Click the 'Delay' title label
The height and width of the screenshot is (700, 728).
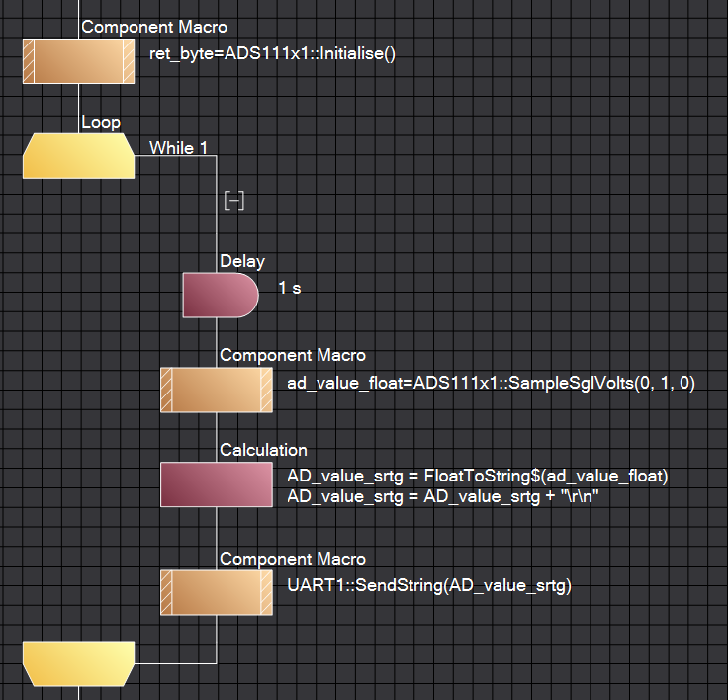(242, 262)
